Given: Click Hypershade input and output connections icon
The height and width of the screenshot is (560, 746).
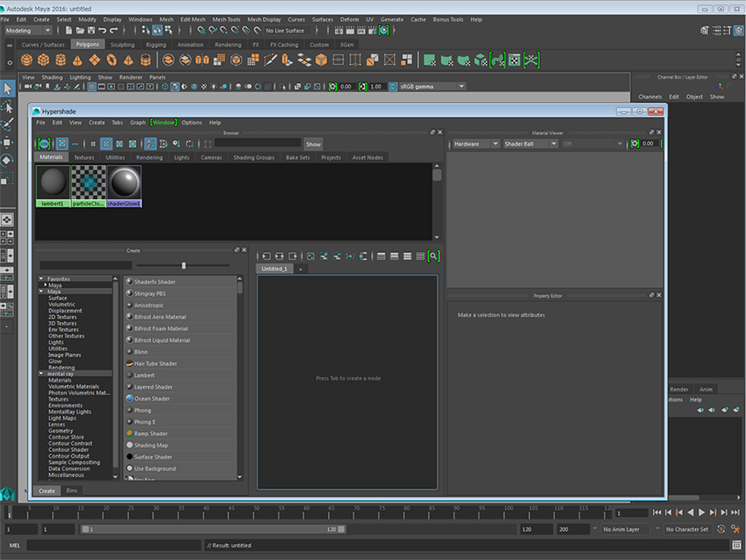Looking at the screenshot, I should [x=279, y=256].
